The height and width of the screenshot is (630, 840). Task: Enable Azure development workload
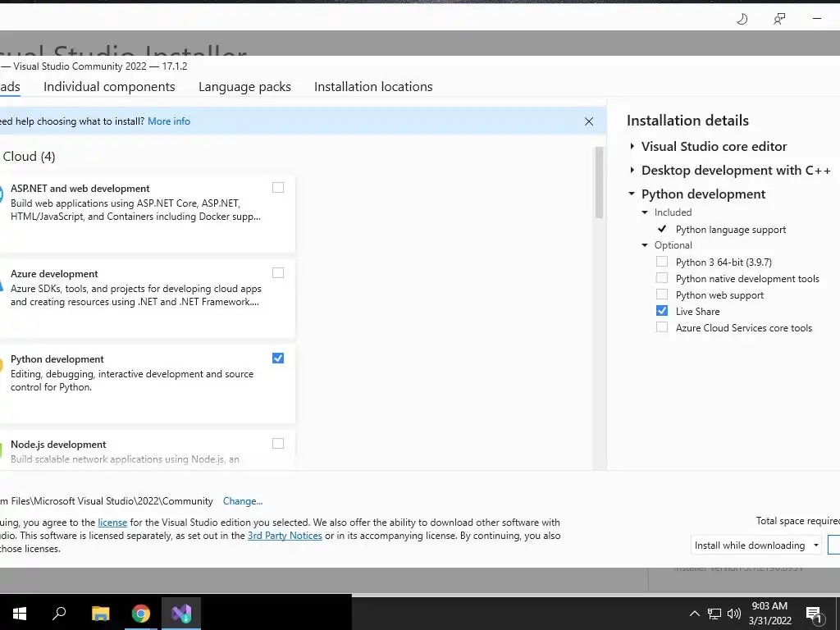coord(278,272)
